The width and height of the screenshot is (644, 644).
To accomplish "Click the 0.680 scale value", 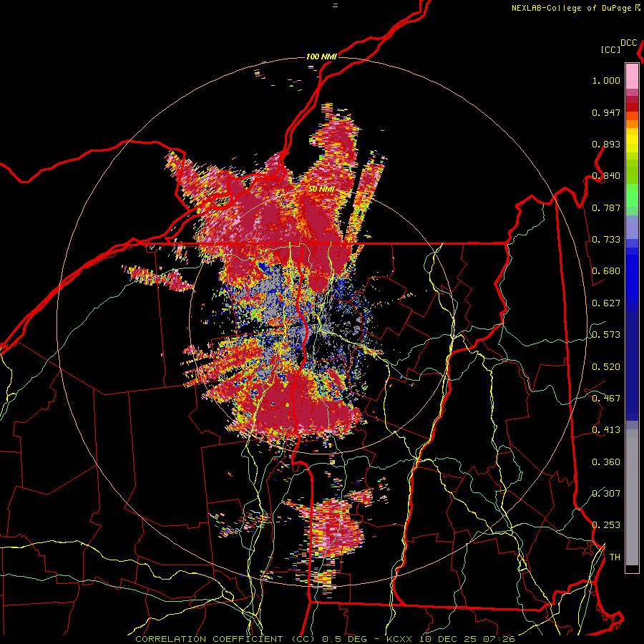I will click(606, 271).
